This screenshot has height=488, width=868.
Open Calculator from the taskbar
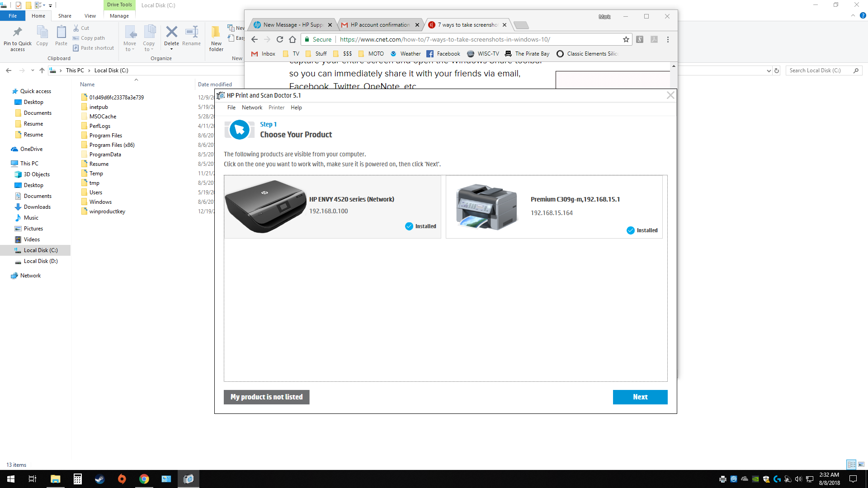[x=78, y=479]
